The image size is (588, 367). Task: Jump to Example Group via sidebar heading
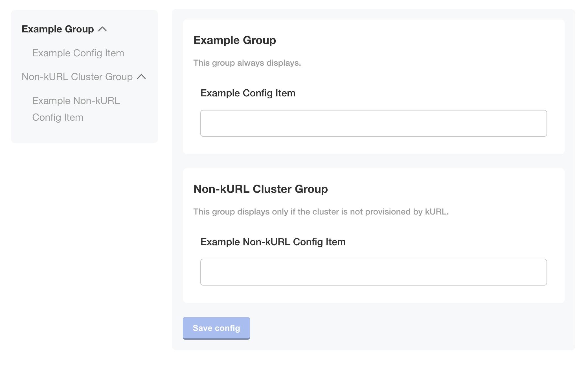tap(58, 29)
